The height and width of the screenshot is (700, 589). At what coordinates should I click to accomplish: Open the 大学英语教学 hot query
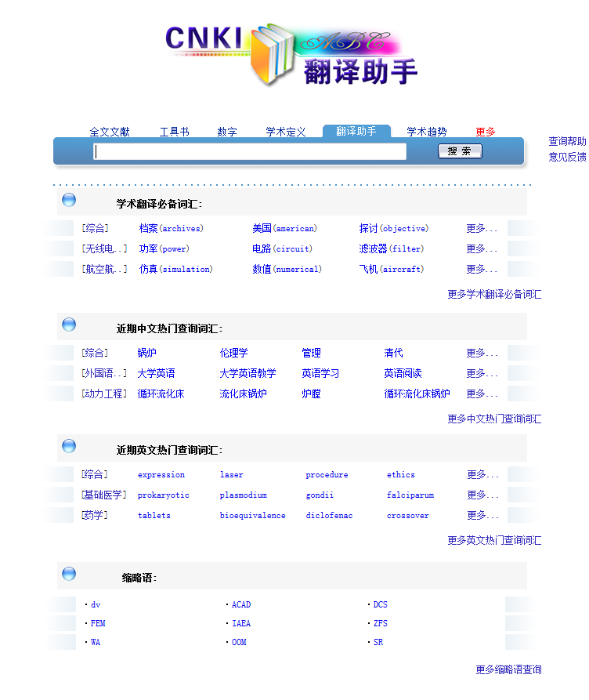tap(248, 373)
